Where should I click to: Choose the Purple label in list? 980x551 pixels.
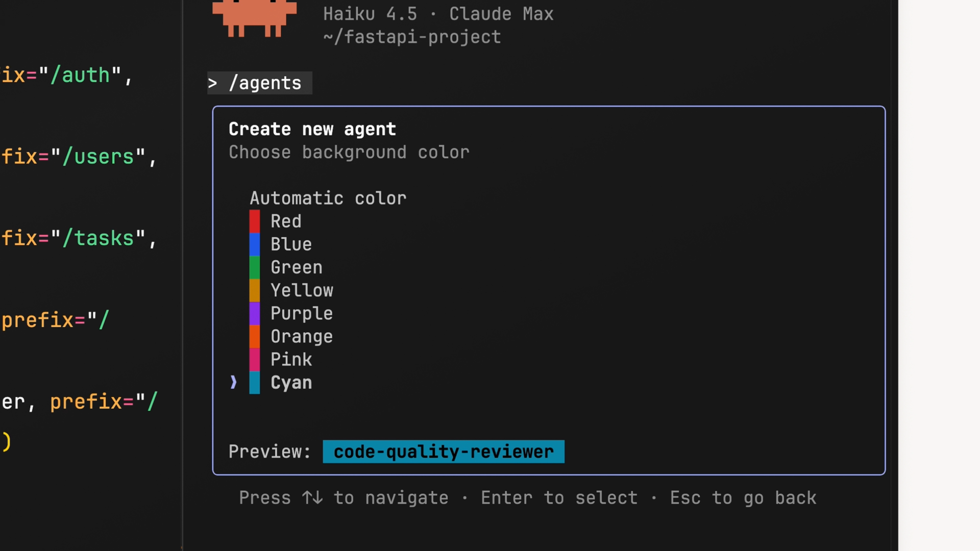[301, 313]
